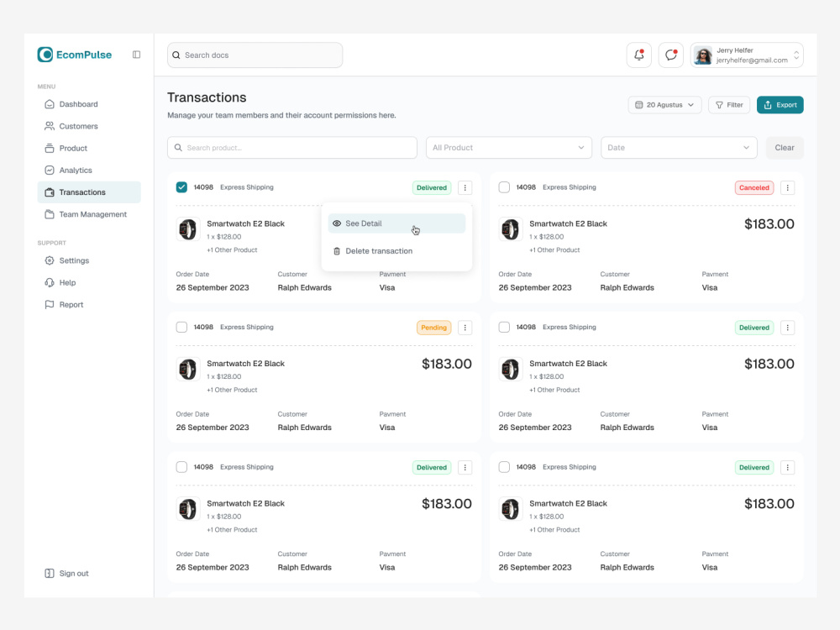The height and width of the screenshot is (630, 840).
Task: Uncheck the selected Delivered order checkbox
Action: tap(181, 187)
